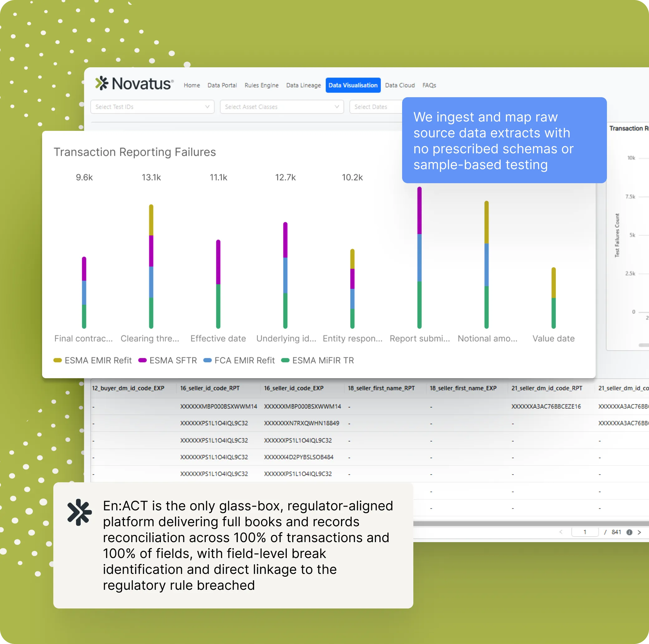Go to next page arrow in pagination

[639, 532]
